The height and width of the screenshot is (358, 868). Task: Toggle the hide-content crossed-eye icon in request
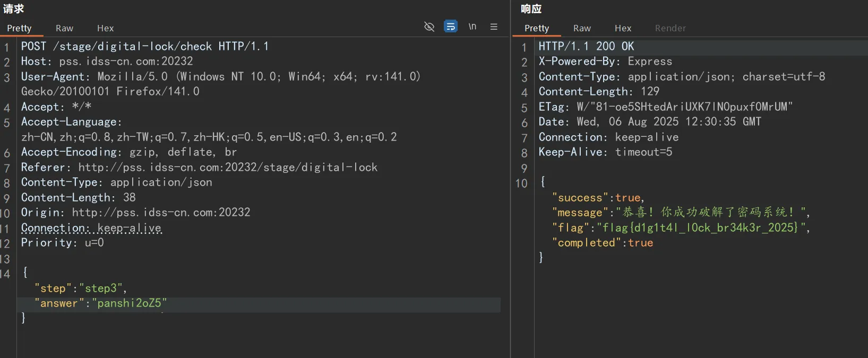[x=429, y=27]
